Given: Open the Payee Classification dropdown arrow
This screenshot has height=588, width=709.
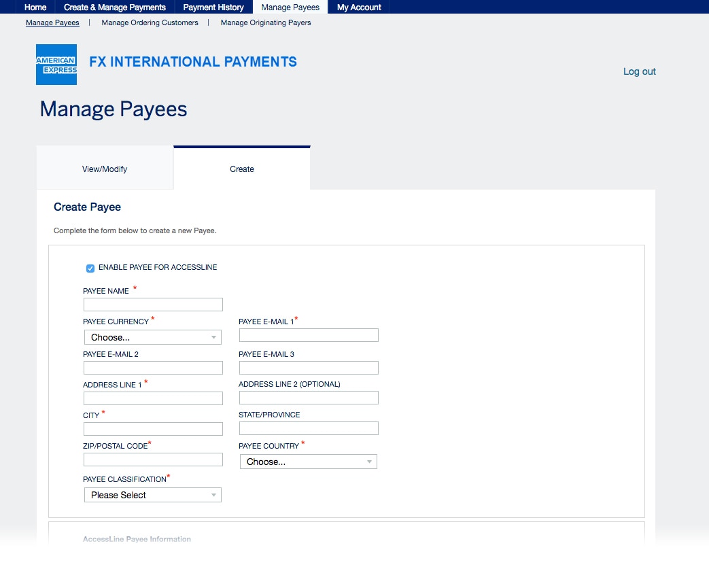Looking at the screenshot, I should coord(214,495).
